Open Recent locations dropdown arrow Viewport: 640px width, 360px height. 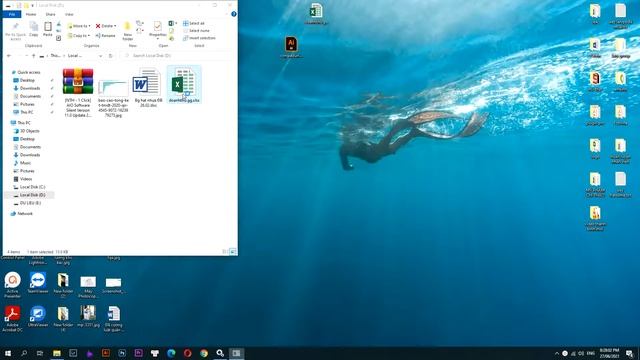click(27, 56)
